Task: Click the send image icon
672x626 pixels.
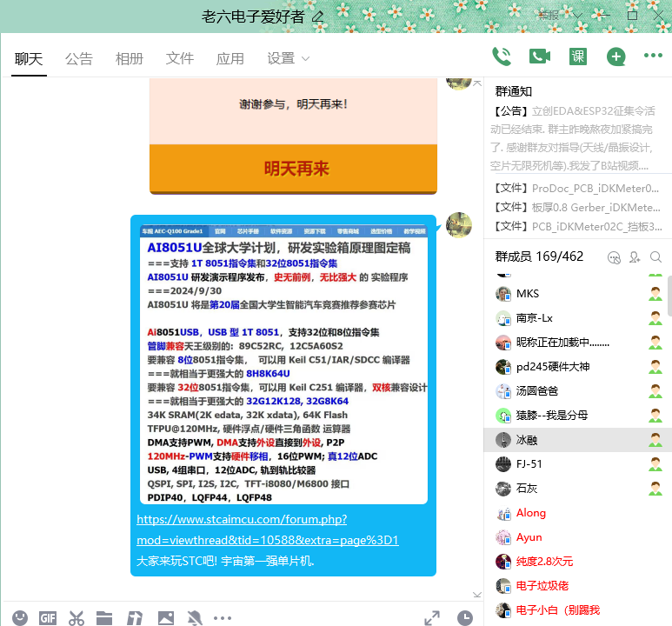Action: pos(165,618)
